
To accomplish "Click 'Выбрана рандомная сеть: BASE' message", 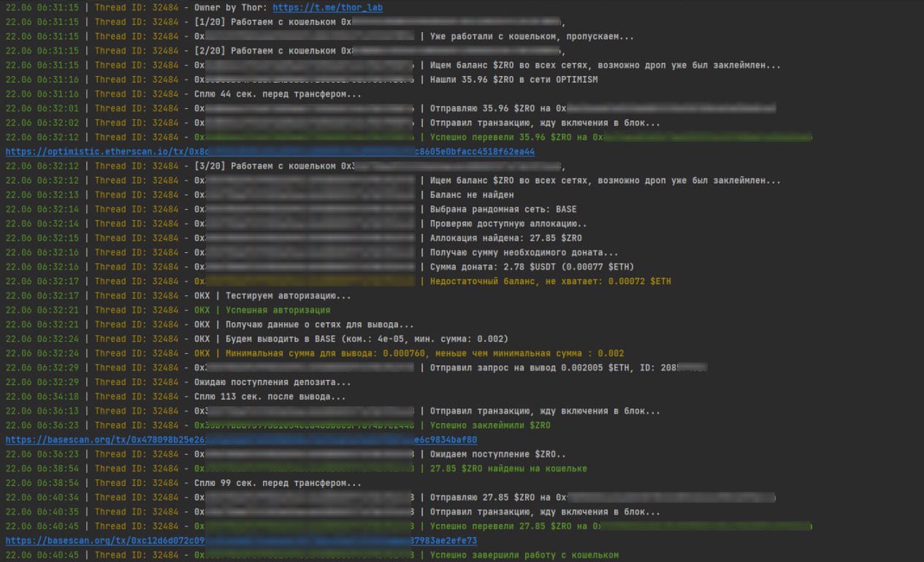I will tap(503, 209).
